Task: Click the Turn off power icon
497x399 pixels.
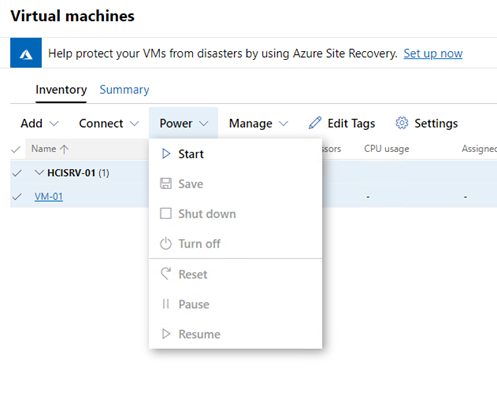Action: click(x=166, y=244)
